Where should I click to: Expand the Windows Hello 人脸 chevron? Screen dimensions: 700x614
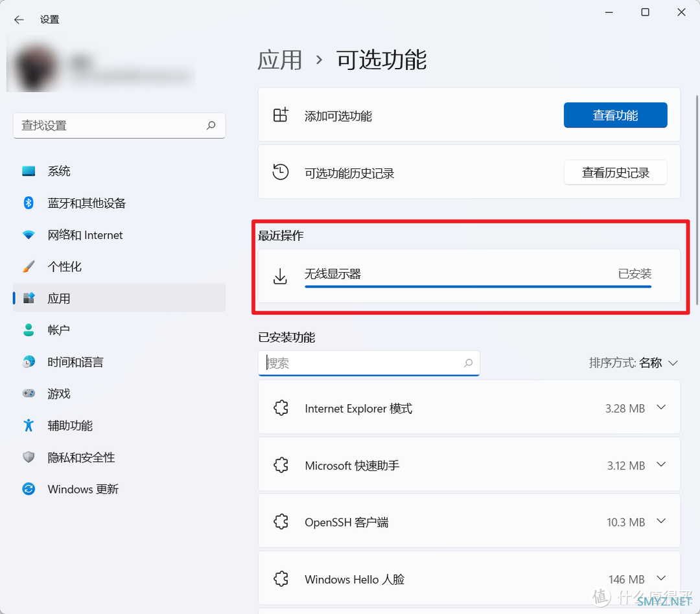[x=661, y=578]
